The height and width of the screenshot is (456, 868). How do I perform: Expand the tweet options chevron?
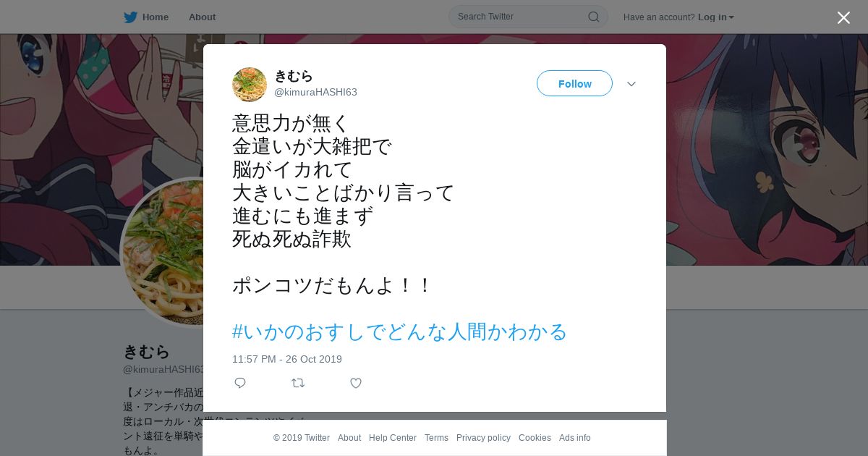click(631, 84)
